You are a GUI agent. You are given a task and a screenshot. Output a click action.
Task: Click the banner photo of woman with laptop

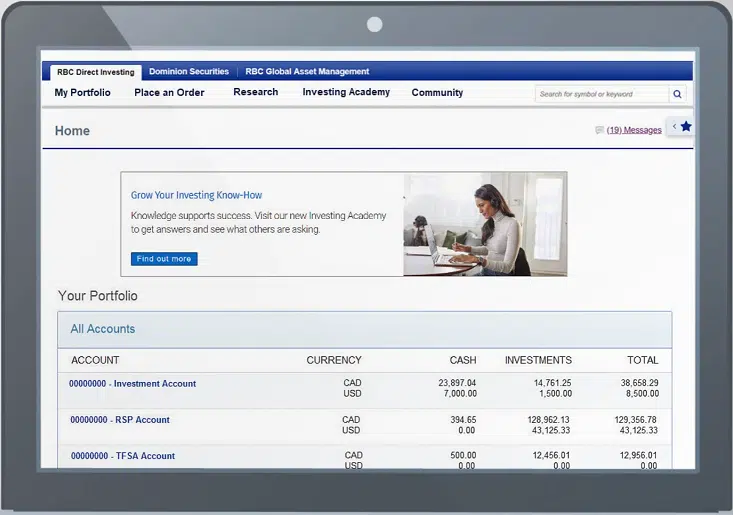[485, 224]
